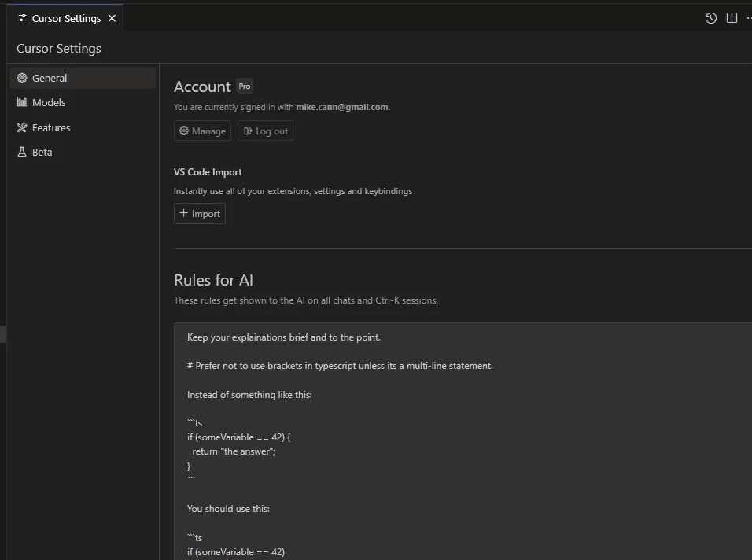The width and height of the screenshot is (752, 560).
Task: Open the Models settings section
Action: tap(49, 102)
